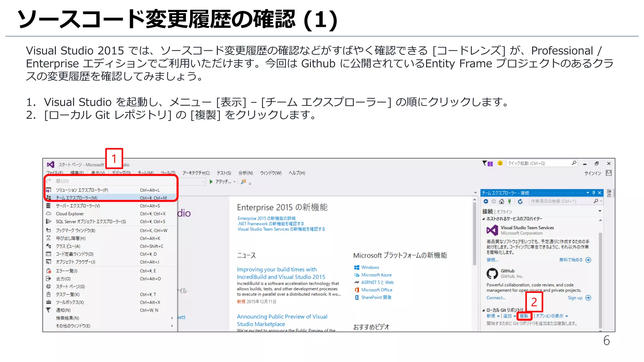Image resolution: width=644 pixels, height=362 pixels.
Task: Collapse ホストされるサービスのプロバイダー section
Action: tap(484, 219)
